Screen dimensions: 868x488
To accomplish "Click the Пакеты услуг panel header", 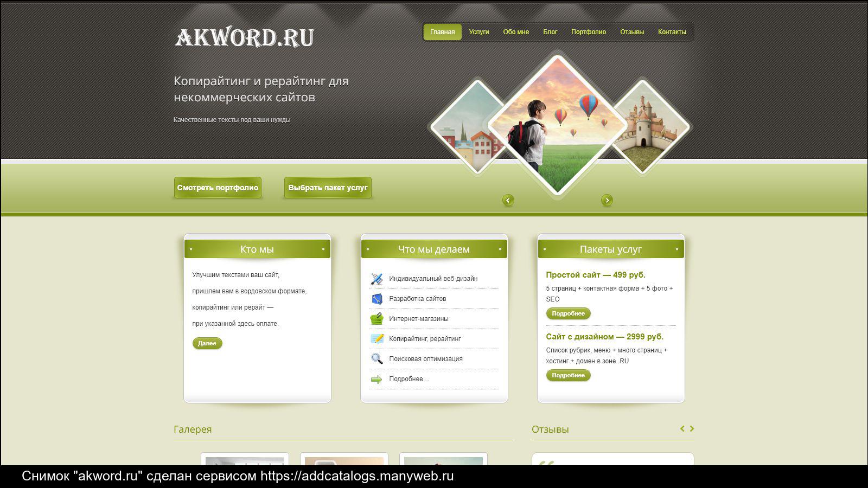I will 611,249.
